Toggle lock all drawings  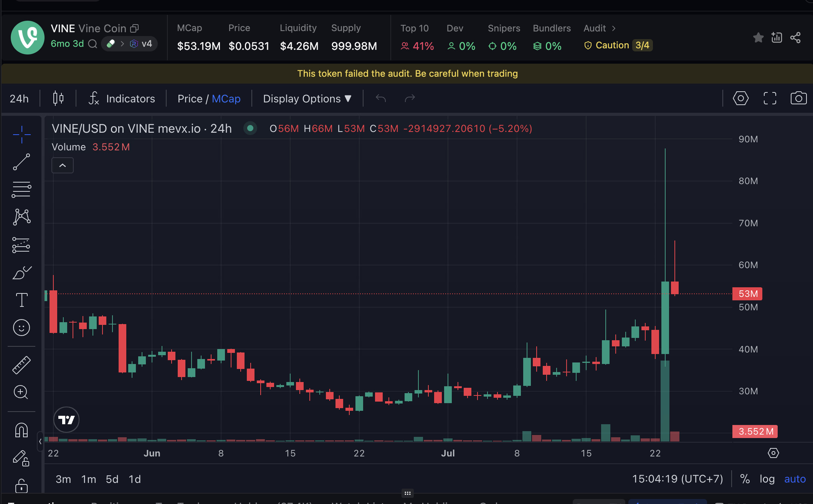[x=21, y=486]
